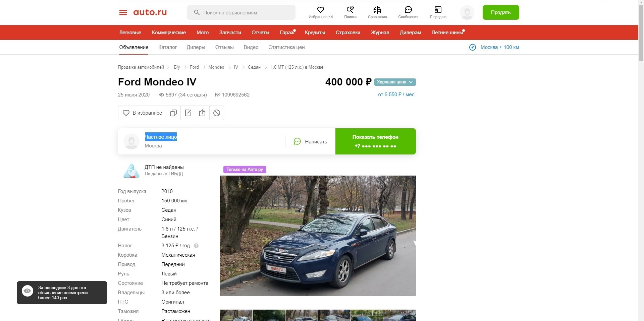Click Б/у breadcrumb link
Viewport: 644px width, 321px height.
tap(177, 67)
